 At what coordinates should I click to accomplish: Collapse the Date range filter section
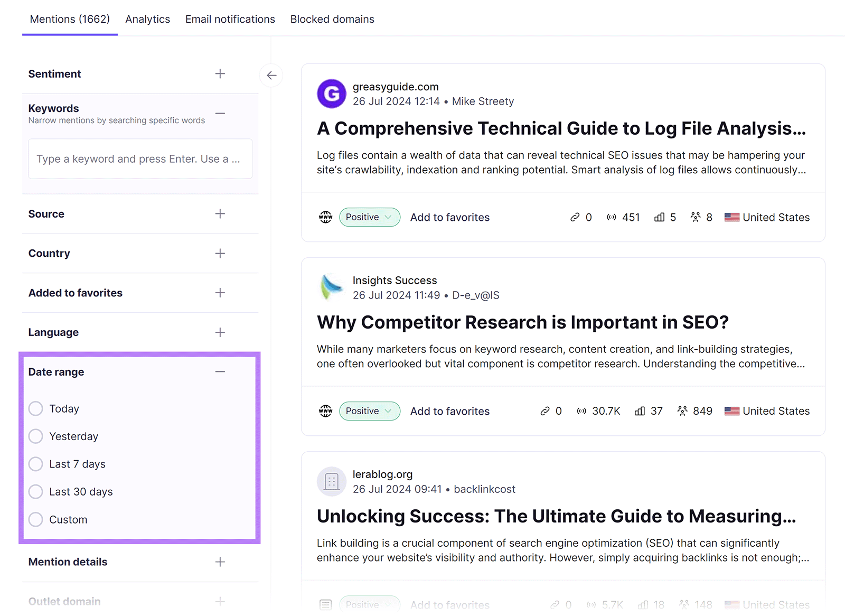220,372
